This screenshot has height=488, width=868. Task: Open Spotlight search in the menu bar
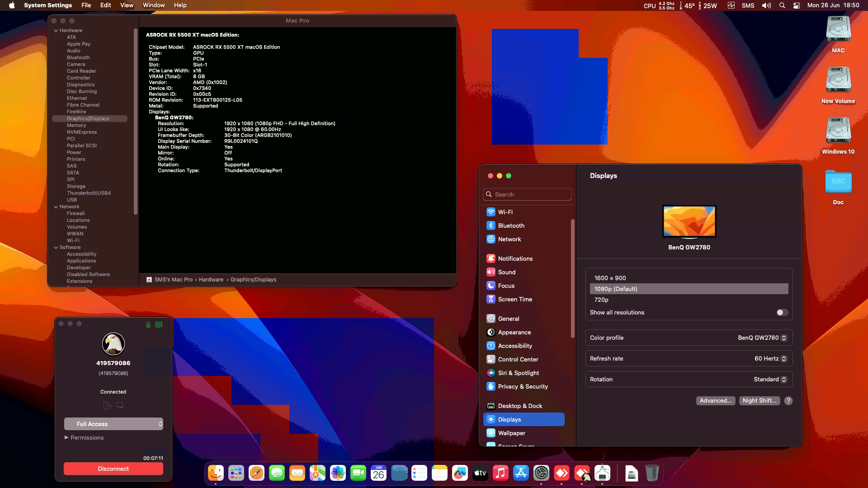[x=782, y=5]
